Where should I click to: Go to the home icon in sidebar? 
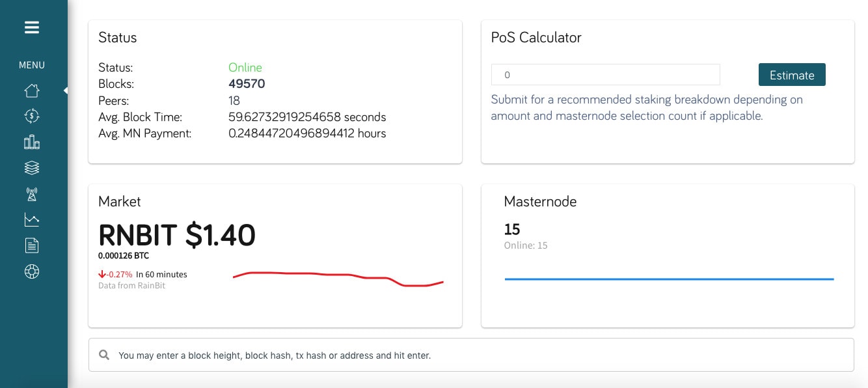(32, 90)
